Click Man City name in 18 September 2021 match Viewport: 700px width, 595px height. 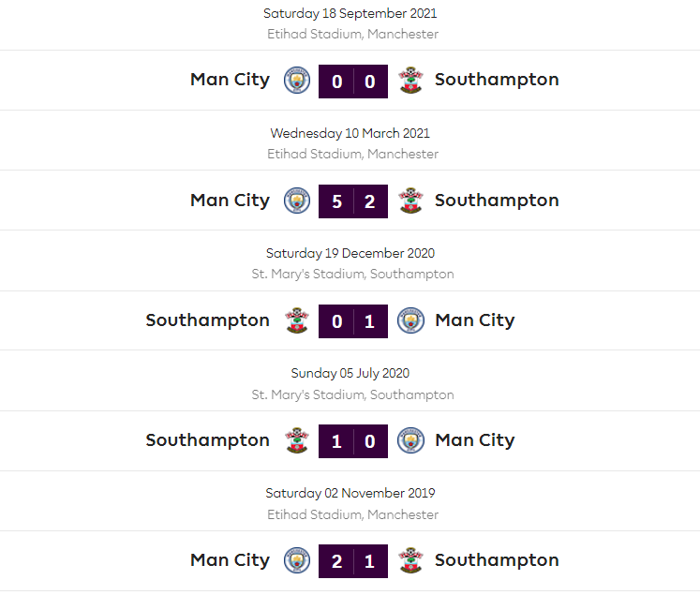click(230, 80)
